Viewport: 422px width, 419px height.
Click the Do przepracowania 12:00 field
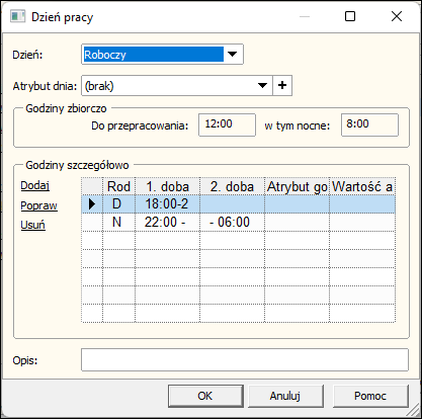(227, 125)
